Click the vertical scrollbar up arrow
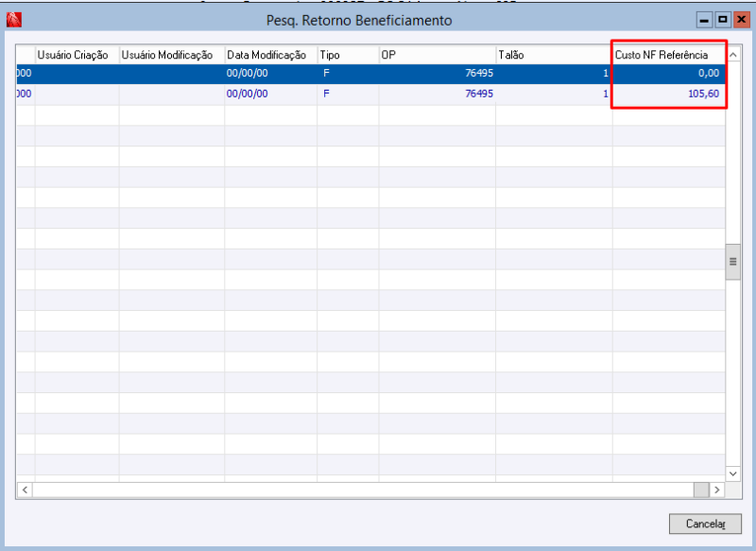 tap(733, 55)
